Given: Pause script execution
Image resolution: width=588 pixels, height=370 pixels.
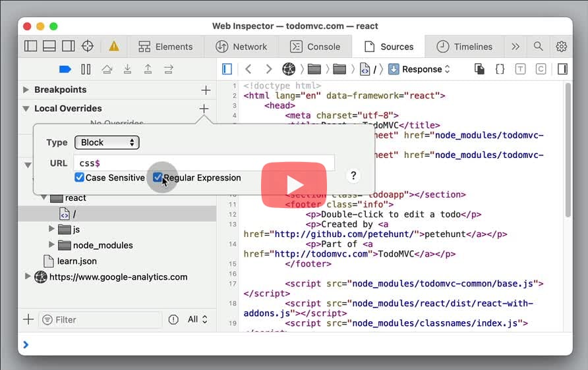Looking at the screenshot, I should pyautogui.click(x=86, y=69).
